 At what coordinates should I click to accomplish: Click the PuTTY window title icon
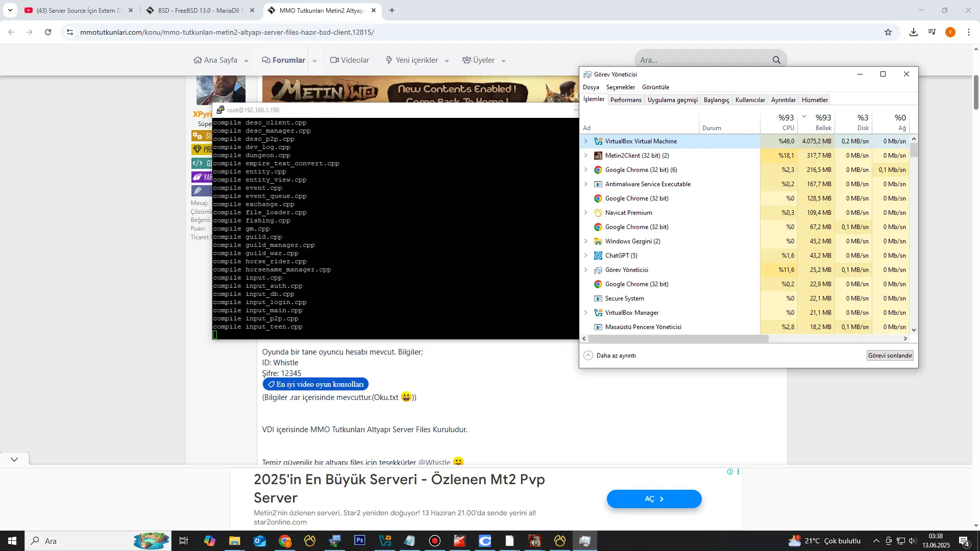[220, 110]
